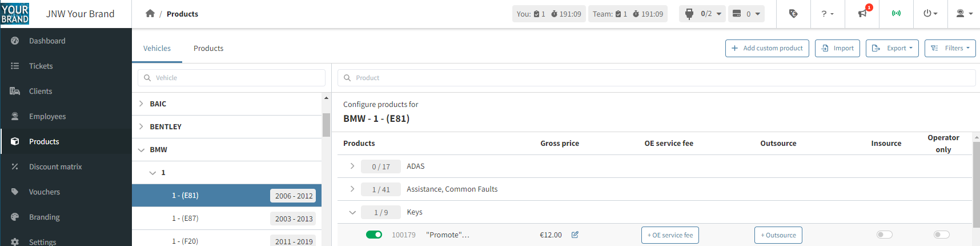
Task: Click the green broadcast signal icon
Action: tap(897, 14)
